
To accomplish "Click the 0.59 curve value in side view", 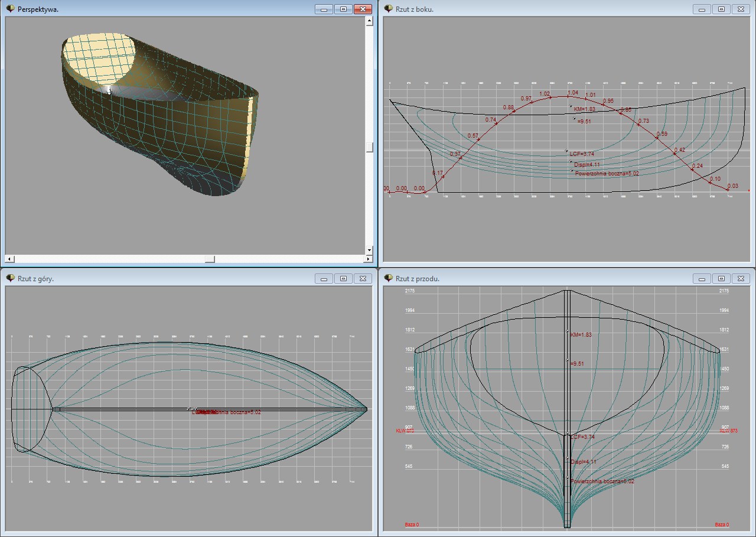I will click(x=662, y=134).
